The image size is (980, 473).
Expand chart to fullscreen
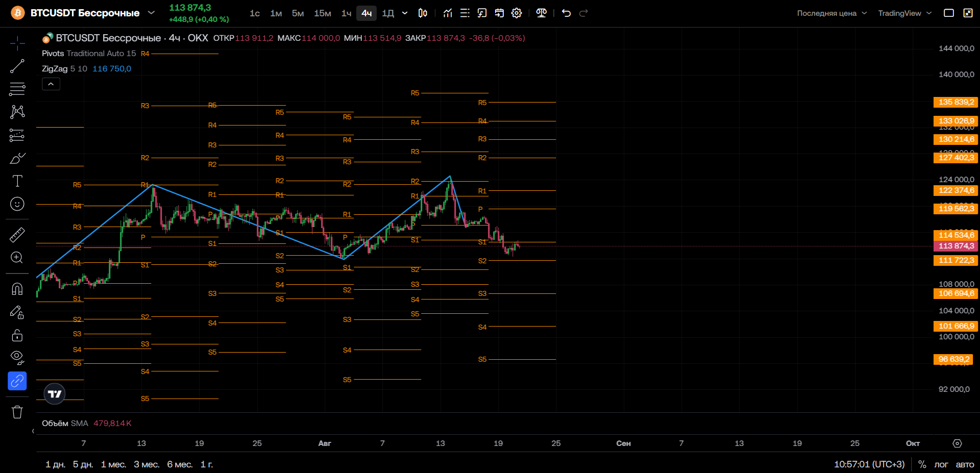(968, 13)
